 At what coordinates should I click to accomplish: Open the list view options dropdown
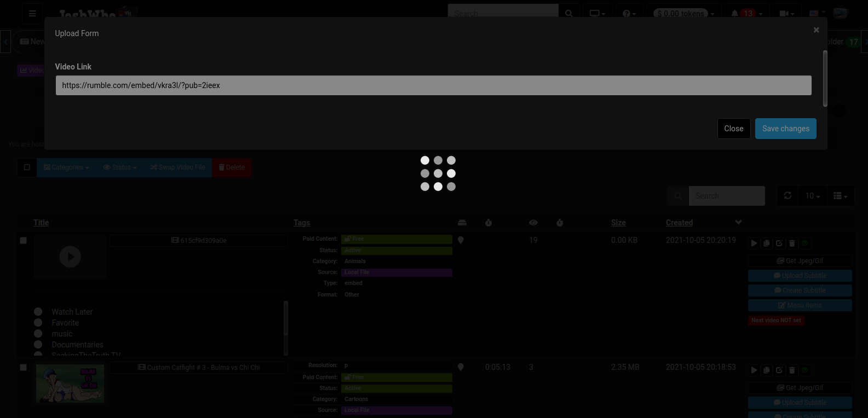840,196
